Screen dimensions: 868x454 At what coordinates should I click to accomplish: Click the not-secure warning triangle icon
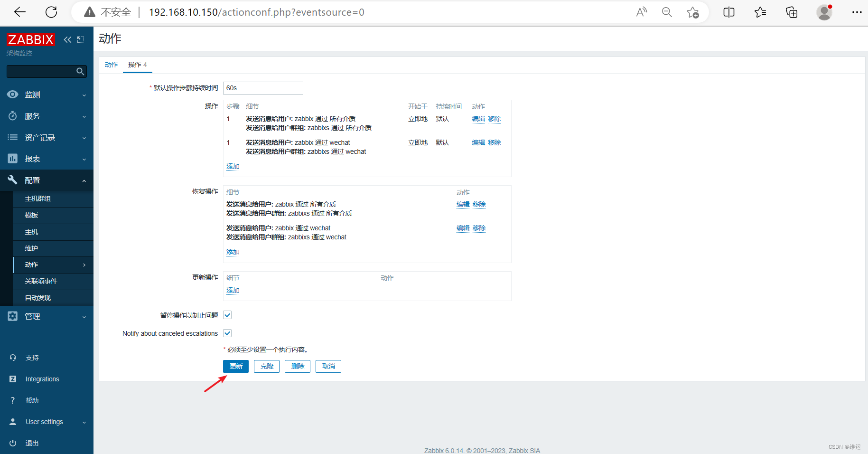(90, 12)
